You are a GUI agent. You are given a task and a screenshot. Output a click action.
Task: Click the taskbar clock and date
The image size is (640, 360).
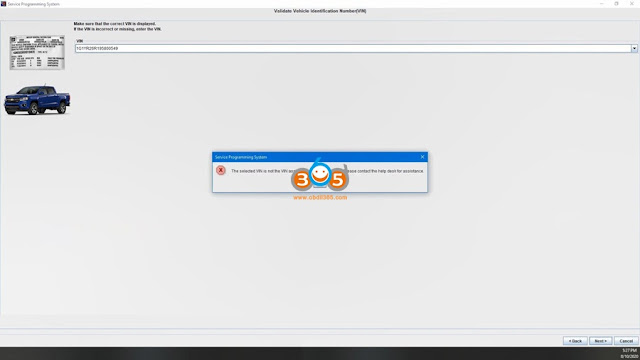630,353
